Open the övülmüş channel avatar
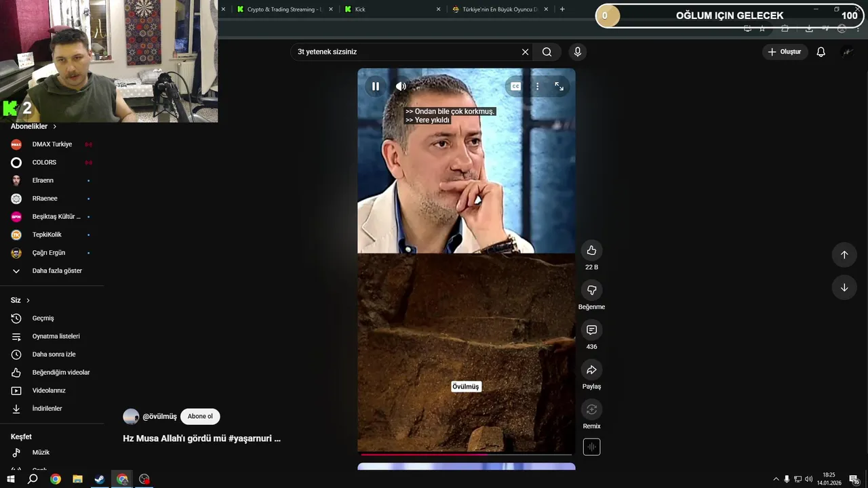868x488 pixels. coord(131,417)
